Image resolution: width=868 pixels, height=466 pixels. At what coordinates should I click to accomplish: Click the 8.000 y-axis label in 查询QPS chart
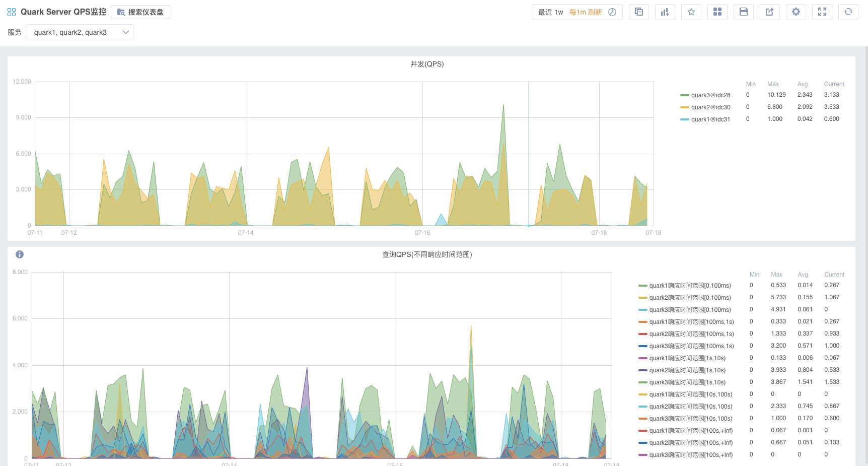click(20, 272)
